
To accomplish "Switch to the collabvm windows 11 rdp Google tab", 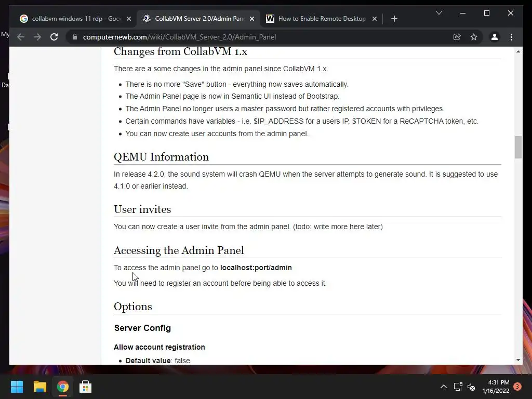I will [75, 19].
